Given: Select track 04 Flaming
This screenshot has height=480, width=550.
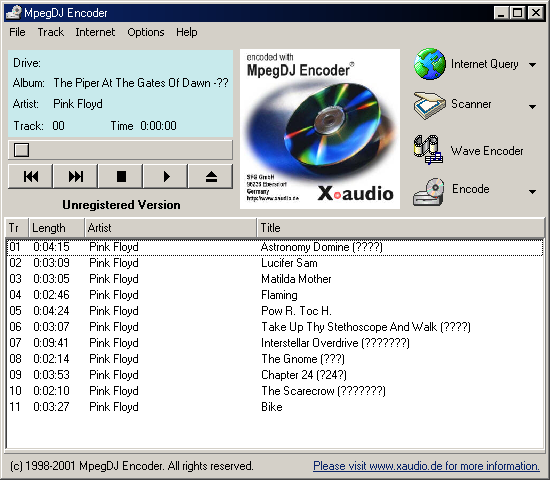Looking at the screenshot, I should click(275, 295).
